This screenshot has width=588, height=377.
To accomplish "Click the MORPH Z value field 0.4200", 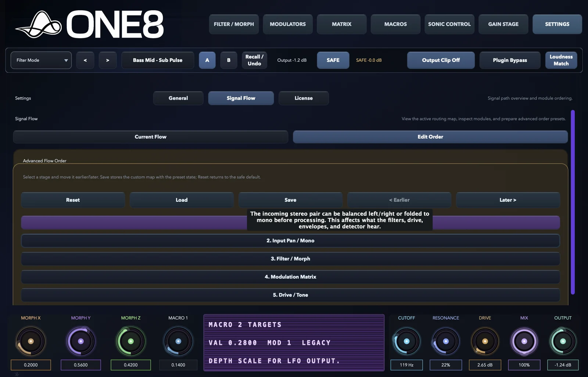I will 131,365.
